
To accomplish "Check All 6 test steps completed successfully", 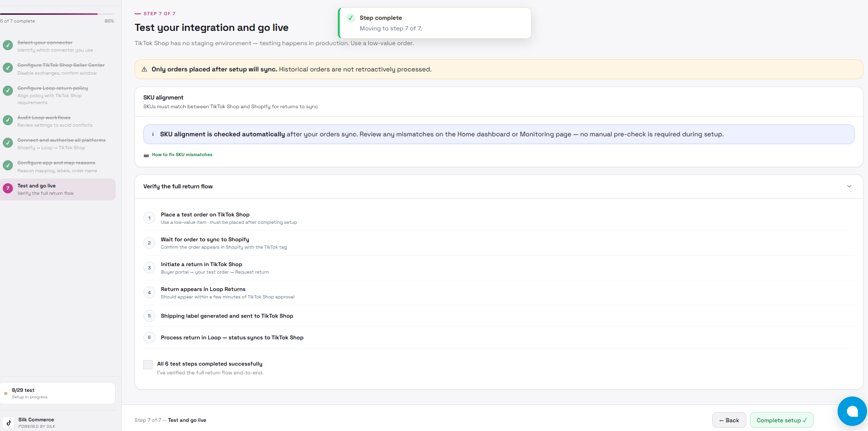I will (x=148, y=365).
